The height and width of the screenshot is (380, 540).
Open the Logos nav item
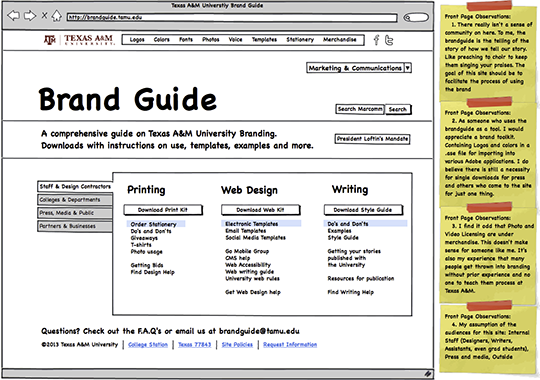pos(137,40)
